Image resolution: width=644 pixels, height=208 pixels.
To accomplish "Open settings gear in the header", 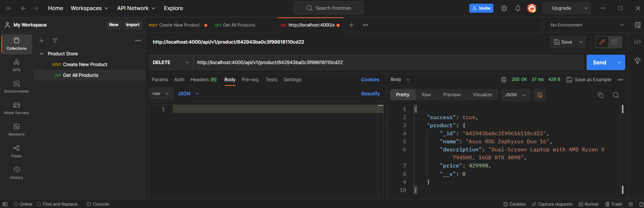I will coord(504,8).
